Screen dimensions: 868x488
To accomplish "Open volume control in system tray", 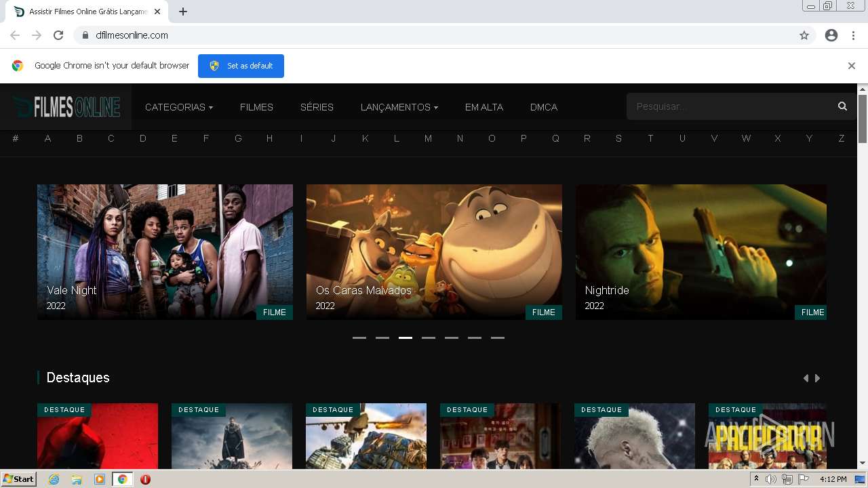I will [x=771, y=479].
